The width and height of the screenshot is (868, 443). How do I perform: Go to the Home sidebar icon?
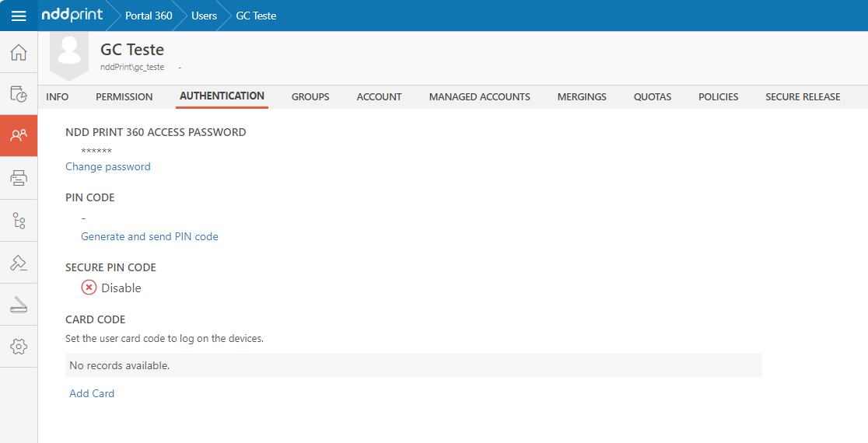point(19,53)
